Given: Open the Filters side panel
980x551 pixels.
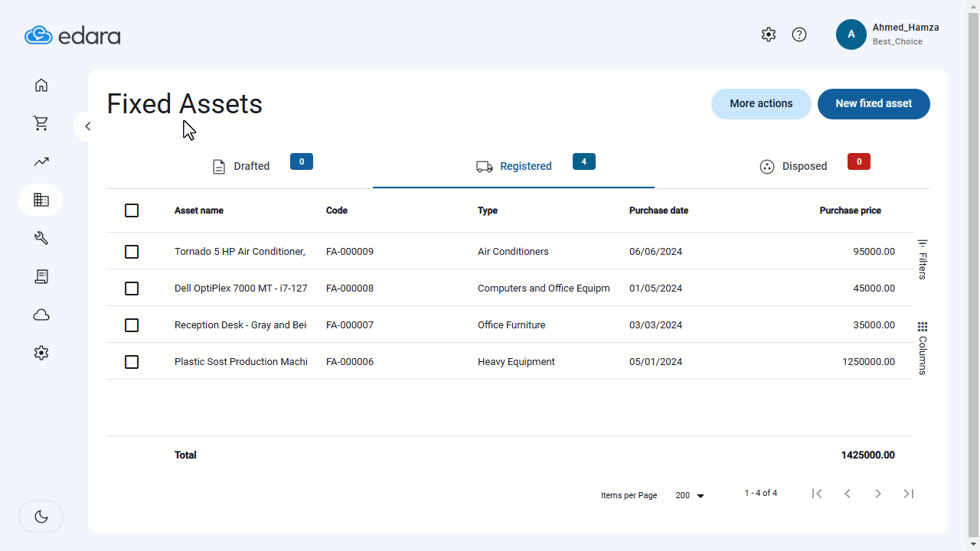Looking at the screenshot, I should (x=923, y=259).
